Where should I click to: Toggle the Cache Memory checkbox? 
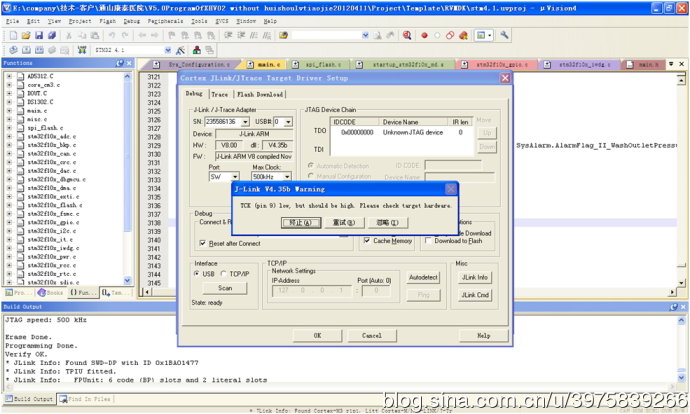click(368, 241)
